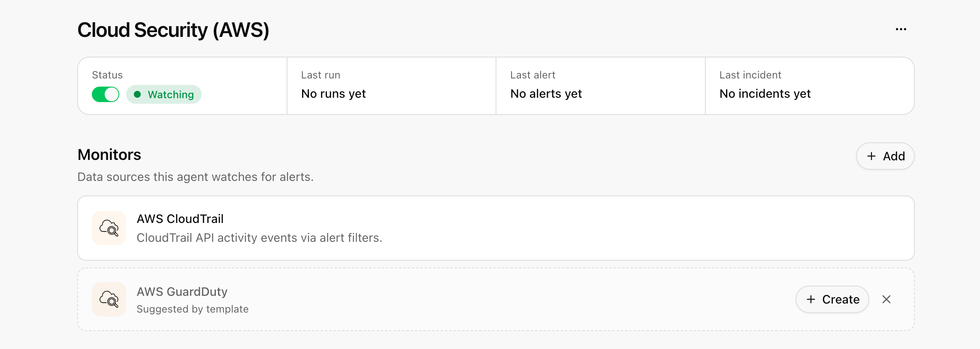This screenshot has width=980, height=349.
Task: Open the three-dots more options menu
Action: [x=901, y=29]
